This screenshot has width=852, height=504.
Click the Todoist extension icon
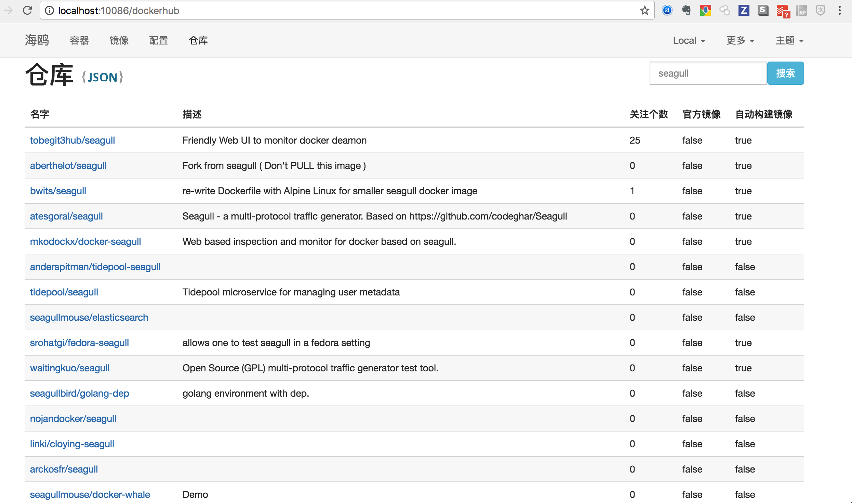782,11
